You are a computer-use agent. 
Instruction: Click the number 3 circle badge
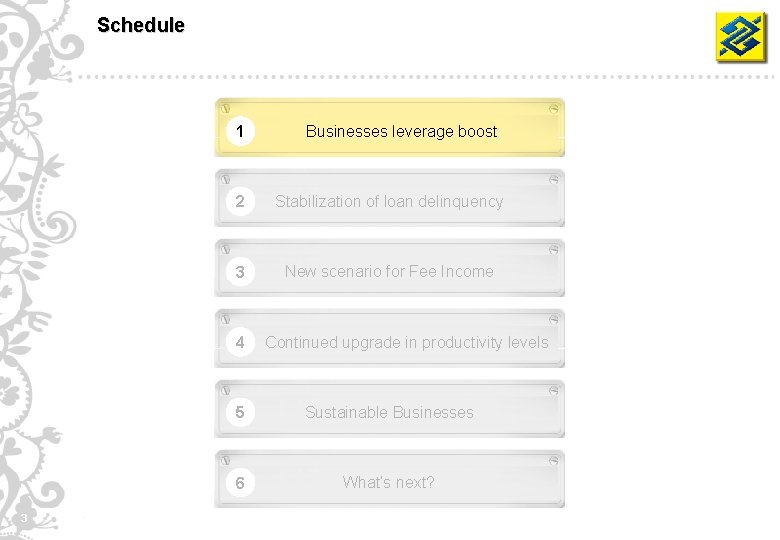click(240, 272)
